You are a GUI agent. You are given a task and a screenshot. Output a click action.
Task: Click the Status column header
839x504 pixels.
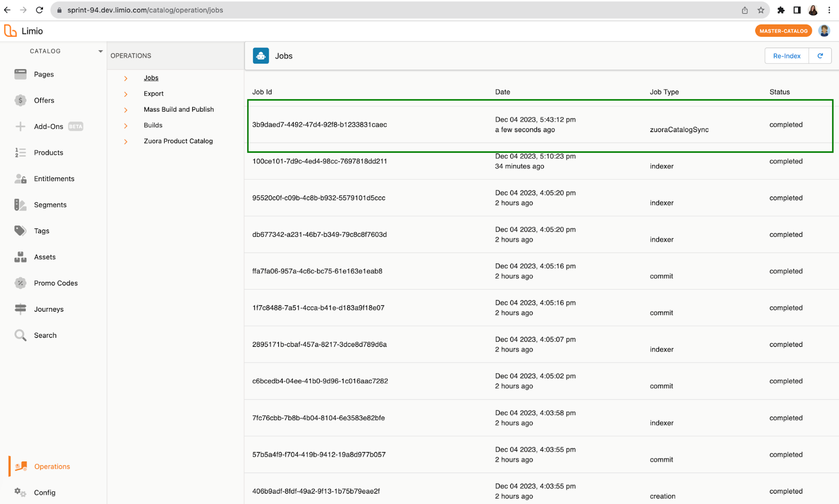tap(779, 92)
